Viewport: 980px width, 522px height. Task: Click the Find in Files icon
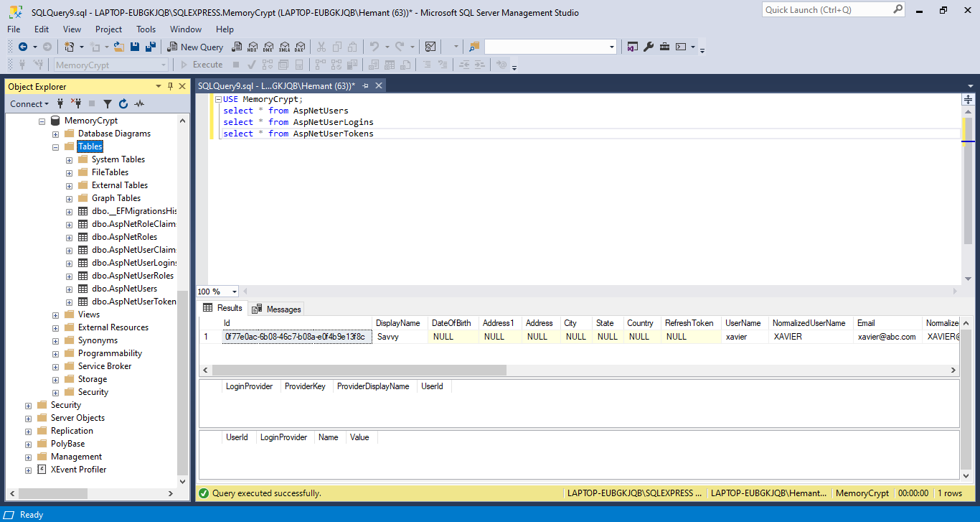473,47
